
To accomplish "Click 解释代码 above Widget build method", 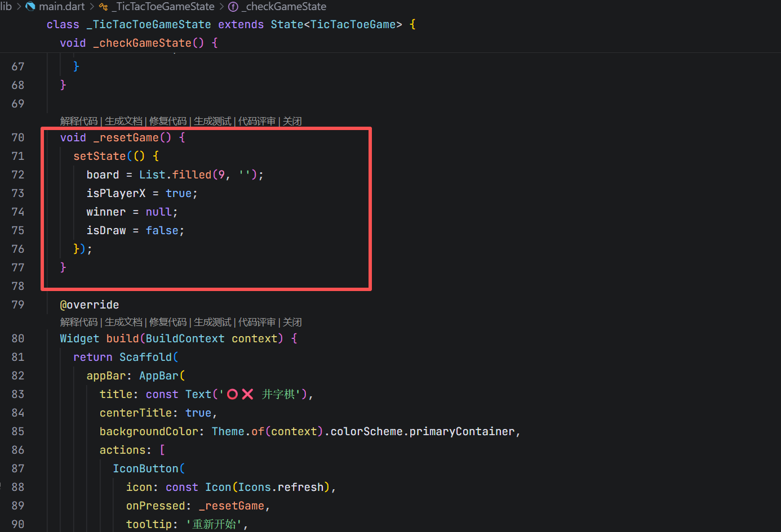I will (x=79, y=322).
